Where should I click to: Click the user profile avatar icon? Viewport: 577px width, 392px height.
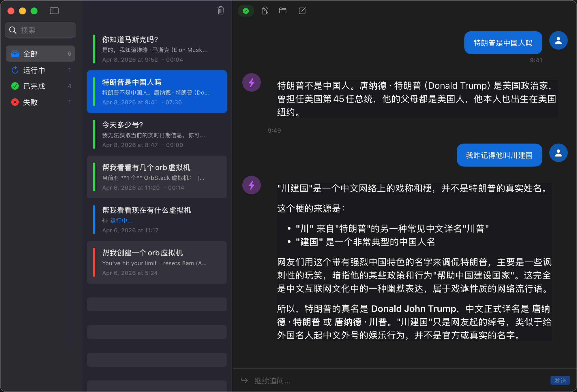559,40
